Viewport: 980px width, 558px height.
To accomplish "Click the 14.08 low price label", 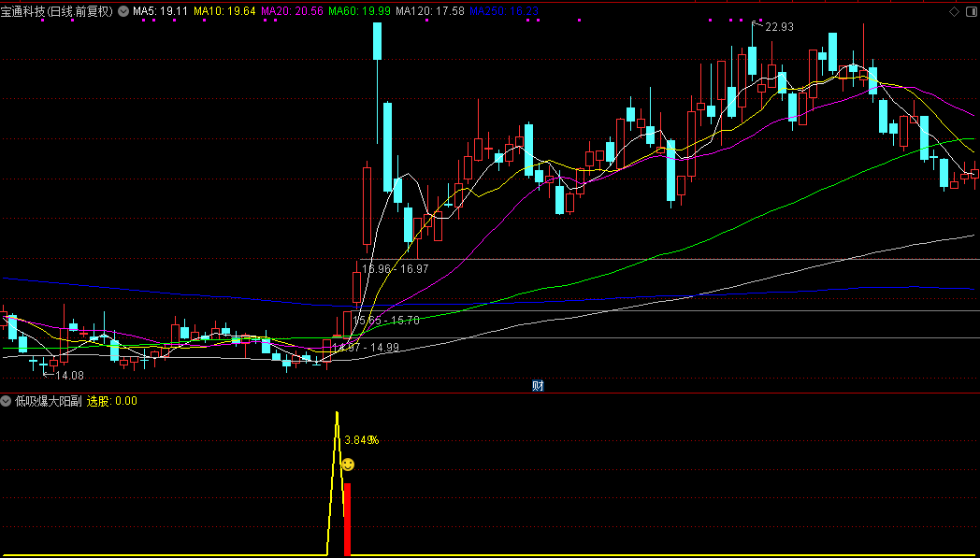I will click(69, 376).
